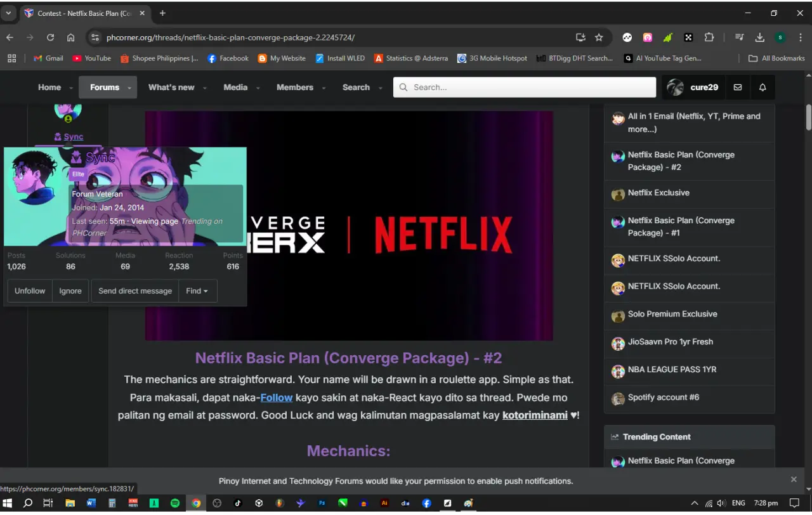Open the Media nav item
Image resolution: width=812 pixels, height=515 pixels.
(x=235, y=88)
